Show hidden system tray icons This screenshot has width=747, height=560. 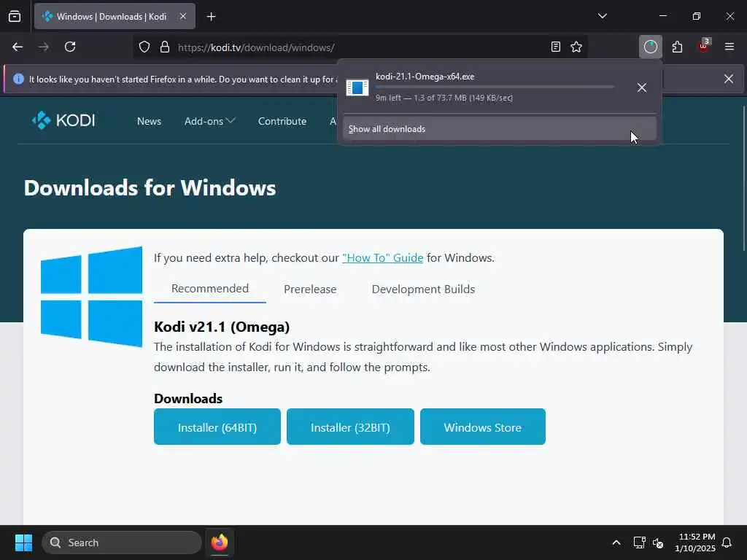tap(616, 542)
